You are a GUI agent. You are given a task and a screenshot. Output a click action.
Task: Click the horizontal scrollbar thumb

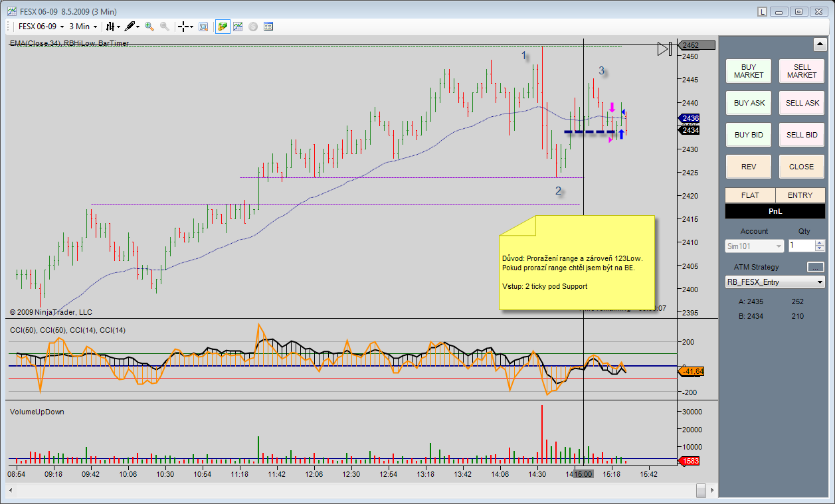(701, 490)
